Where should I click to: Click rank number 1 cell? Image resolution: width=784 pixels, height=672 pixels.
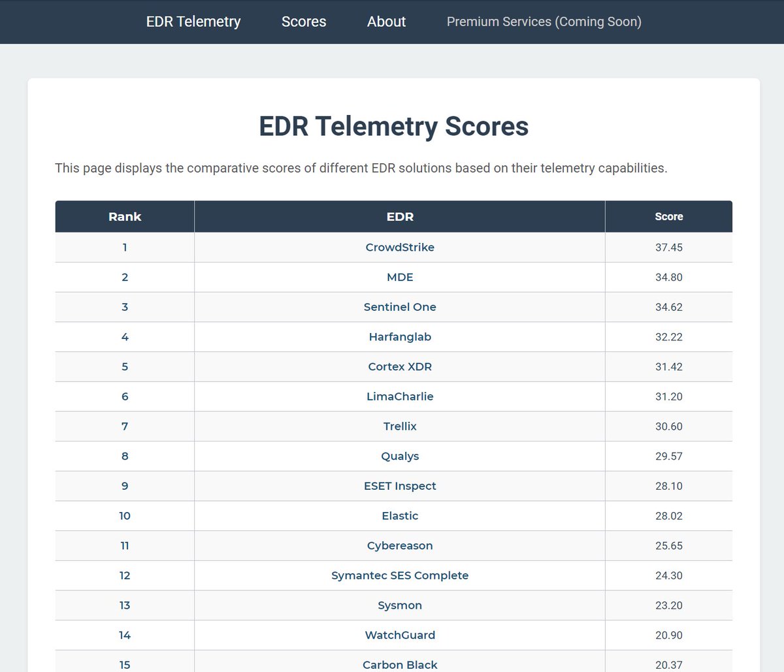(x=125, y=248)
